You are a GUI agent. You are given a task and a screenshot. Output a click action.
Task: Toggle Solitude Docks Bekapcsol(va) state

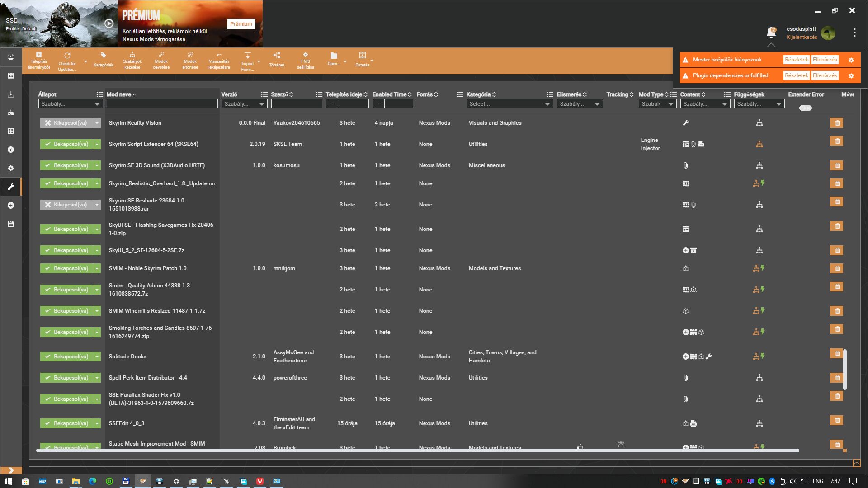click(x=66, y=357)
